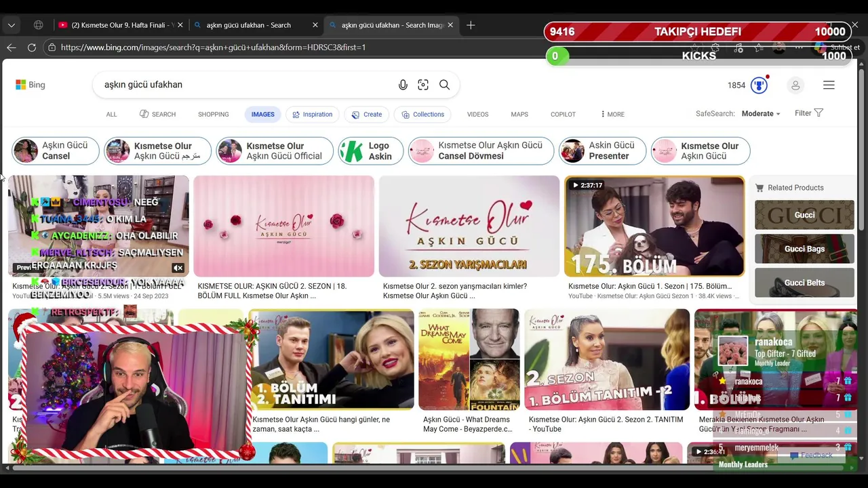Select Askin Gücü Presenter chip
The width and height of the screenshot is (868, 488).
(602, 150)
